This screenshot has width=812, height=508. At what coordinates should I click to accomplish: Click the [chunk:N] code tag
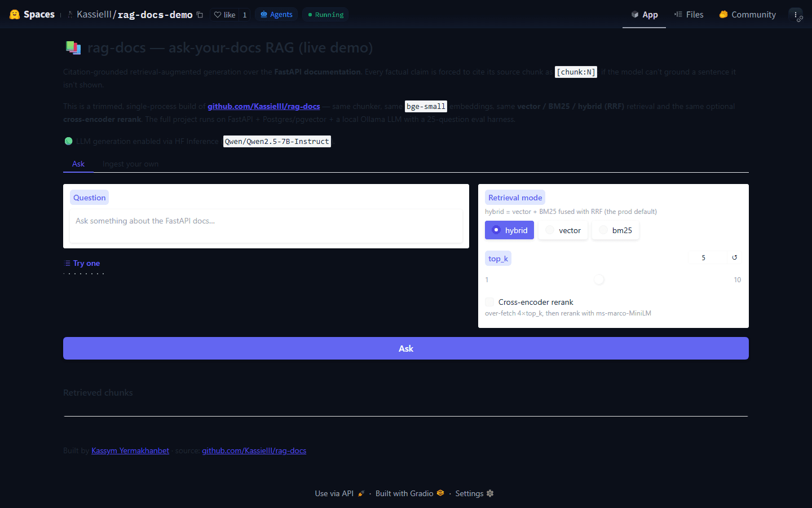[576, 72]
